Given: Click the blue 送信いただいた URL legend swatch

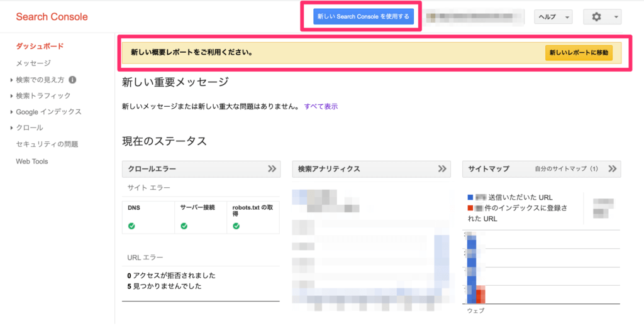Looking at the screenshot, I should tap(470, 197).
